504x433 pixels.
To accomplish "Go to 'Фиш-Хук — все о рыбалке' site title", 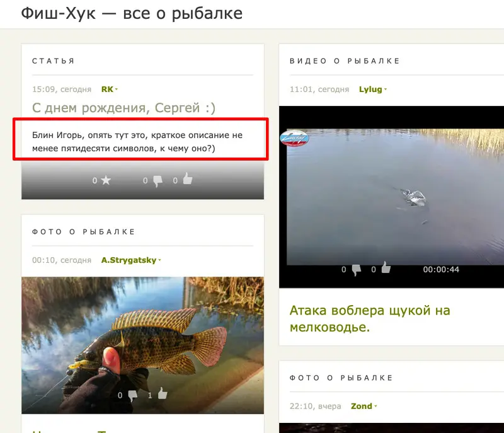I will click(132, 13).
